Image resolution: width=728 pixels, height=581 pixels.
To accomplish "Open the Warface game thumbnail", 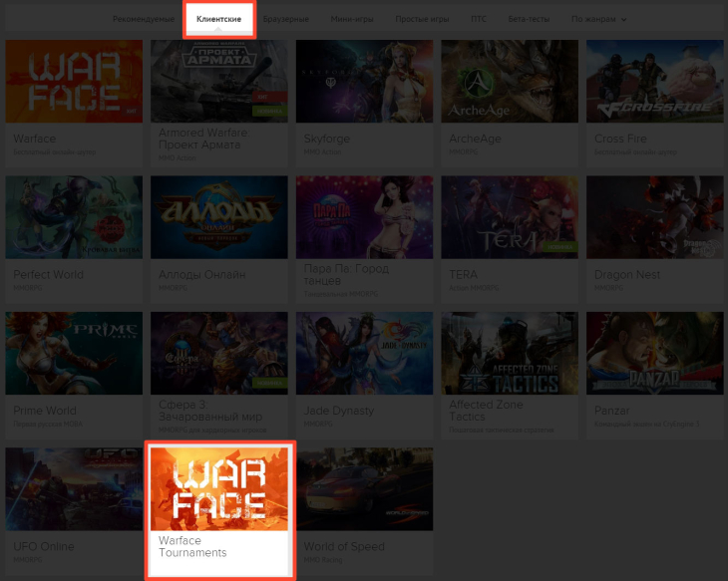I will 74,81.
